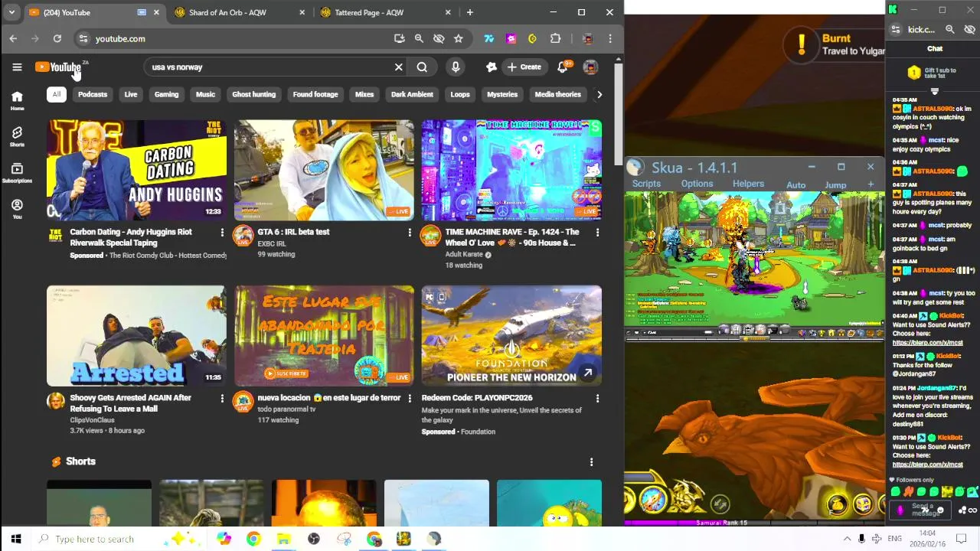This screenshot has width=980, height=551.
Task: Open EXBC IRL channel link
Action: point(272,243)
